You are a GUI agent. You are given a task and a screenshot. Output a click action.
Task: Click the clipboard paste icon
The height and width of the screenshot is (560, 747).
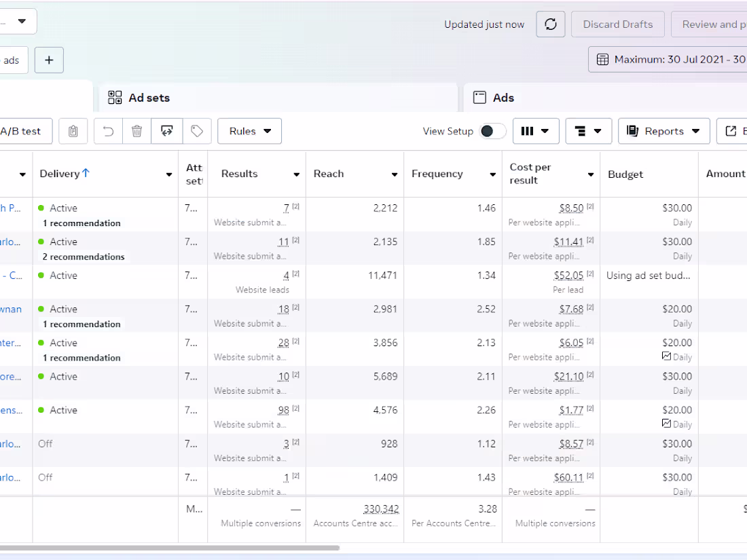tap(73, 131)
